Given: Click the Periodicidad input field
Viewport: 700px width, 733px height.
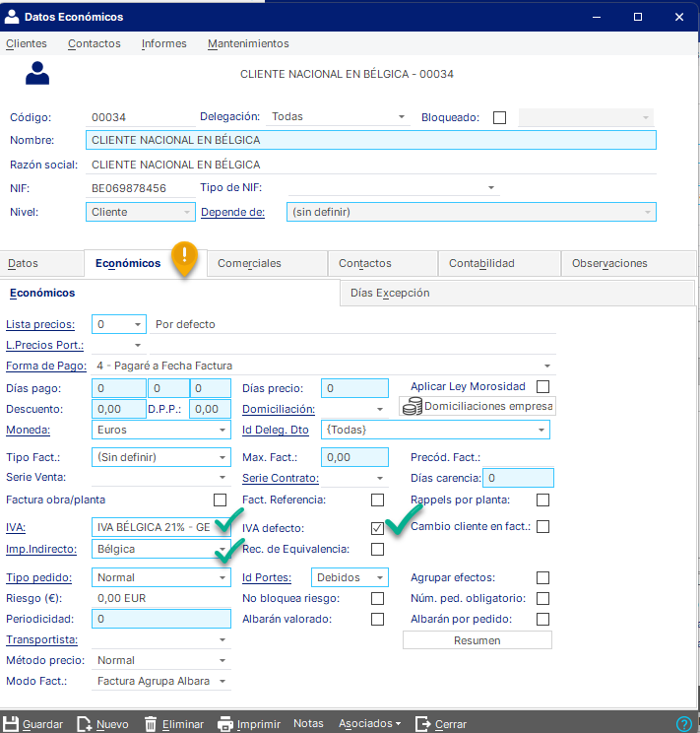Looking at the screenshot, I should click(x=161, y=619).
